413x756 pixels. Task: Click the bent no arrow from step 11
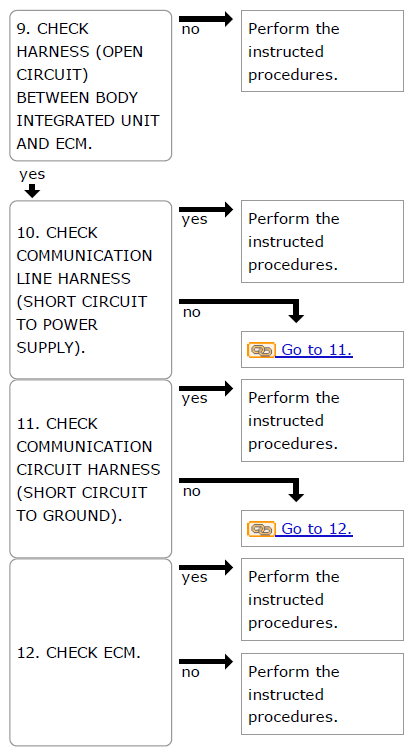pyautogui.click(x=241, y=489)
